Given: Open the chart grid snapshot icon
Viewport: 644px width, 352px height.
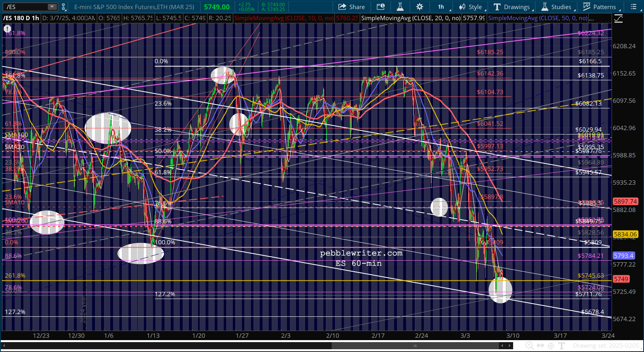Looking at the screenshot, I should coord(380,7).
